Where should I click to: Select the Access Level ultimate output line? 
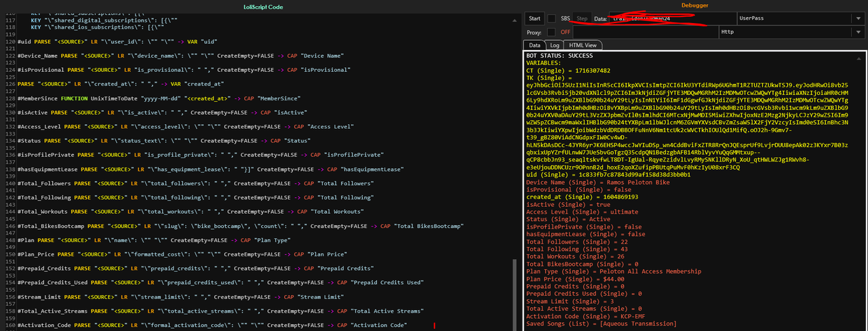pyautogui.click(x=582, y=212)
